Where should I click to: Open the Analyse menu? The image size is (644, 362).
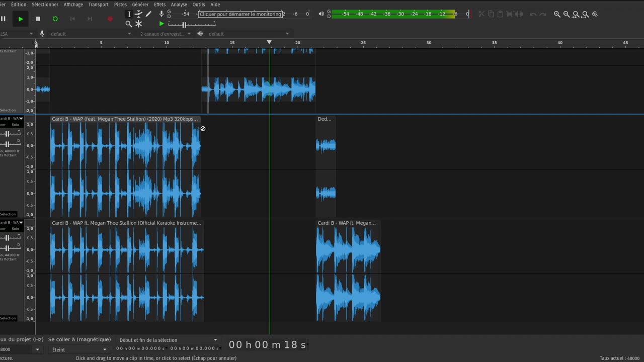[x=179, y=5]
